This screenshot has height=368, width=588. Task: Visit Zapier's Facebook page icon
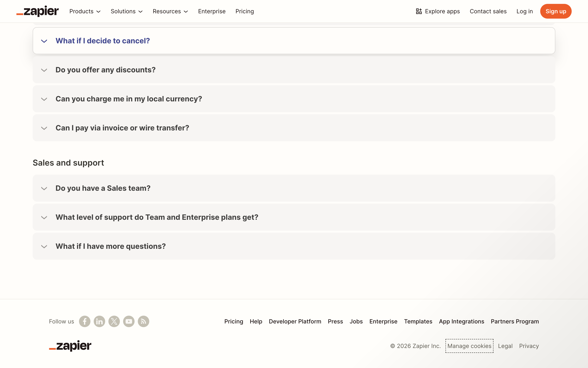tap(85, 321)
